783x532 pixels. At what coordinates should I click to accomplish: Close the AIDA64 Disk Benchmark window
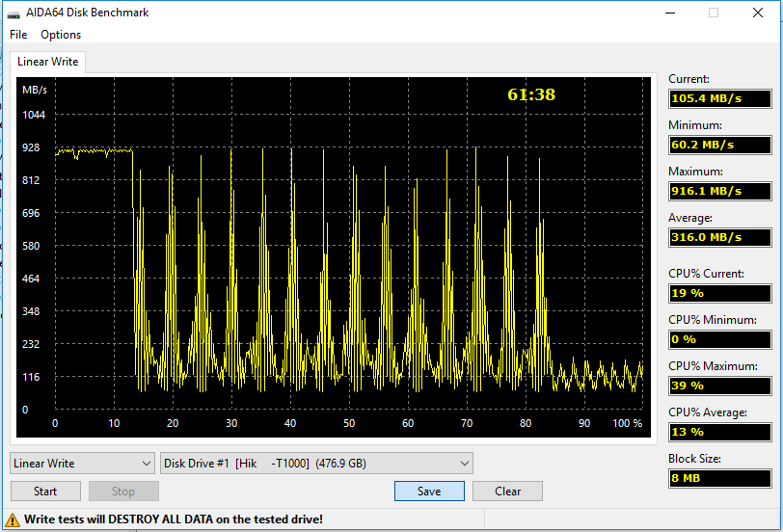pyautogui.click(x=758, y=13)
